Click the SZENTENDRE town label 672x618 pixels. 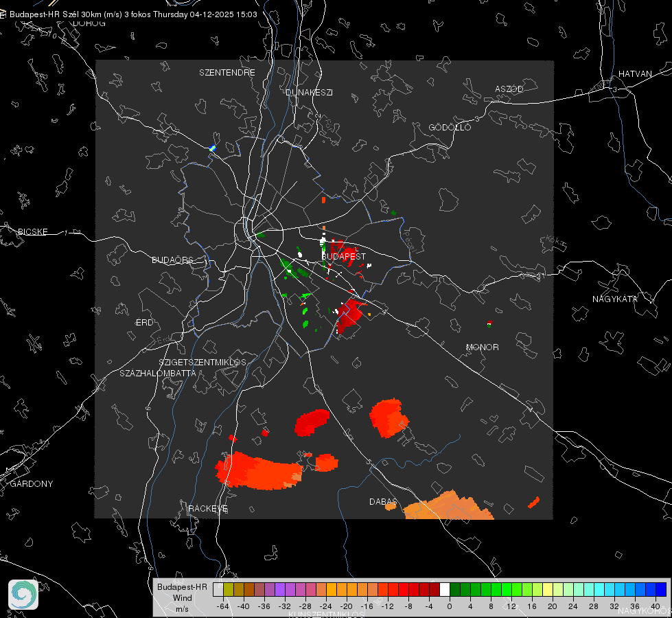(x=227, y=73)
